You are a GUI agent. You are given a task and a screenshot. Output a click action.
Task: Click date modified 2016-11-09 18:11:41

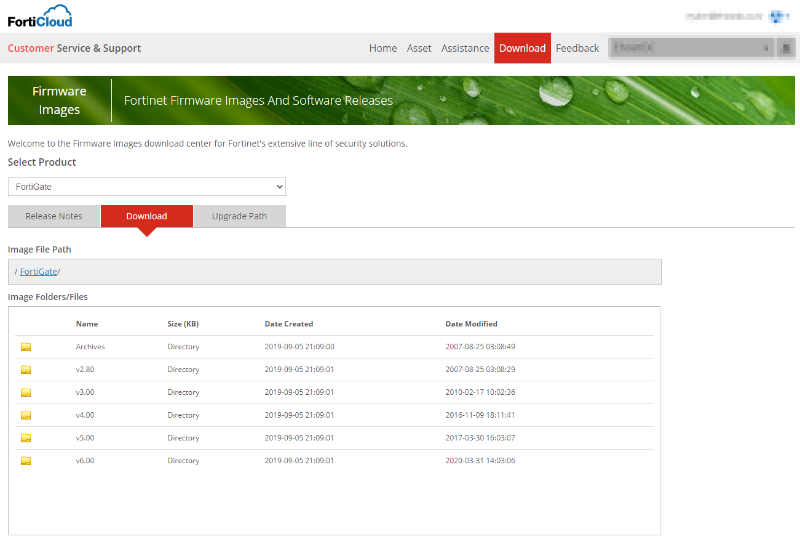(x=480, y=415)
